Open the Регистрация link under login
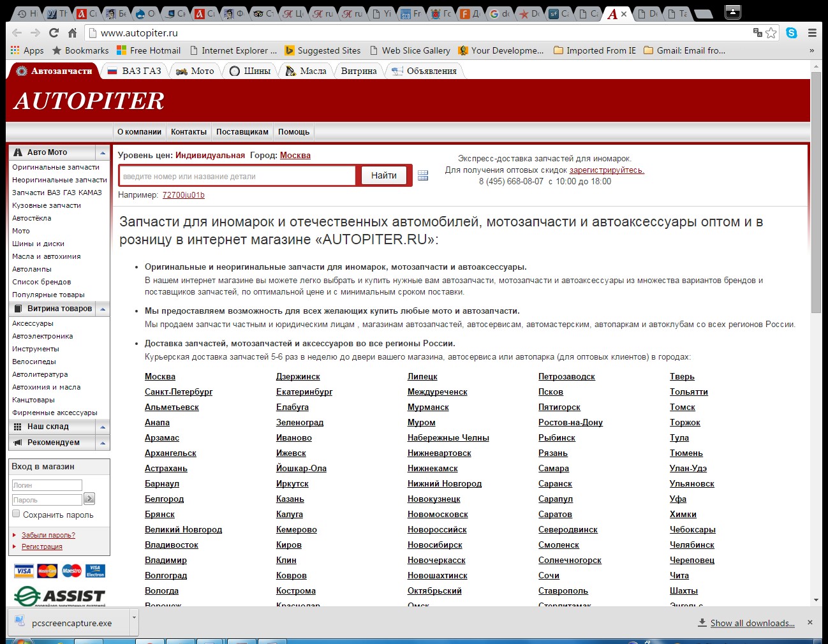Screen dimensions: 828x644 click(42, 546)
